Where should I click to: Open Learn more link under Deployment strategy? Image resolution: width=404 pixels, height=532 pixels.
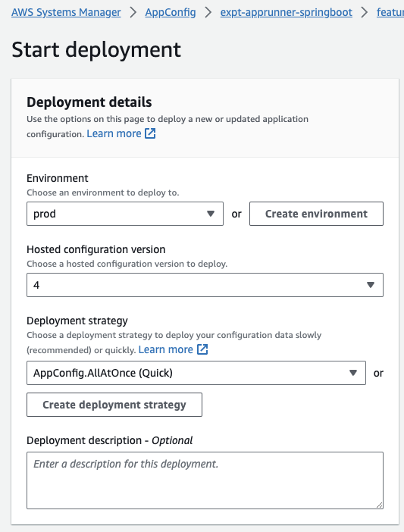point(165,349)
